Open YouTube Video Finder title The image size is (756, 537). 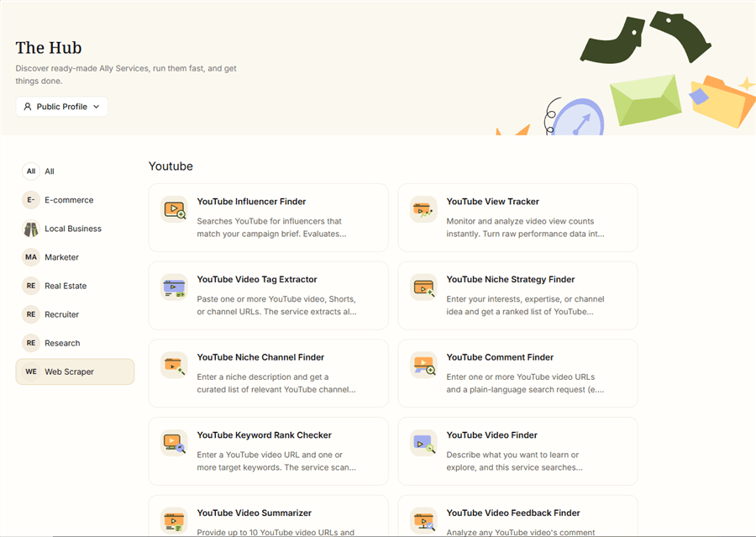pyautogui.click(x=491, y=435)
